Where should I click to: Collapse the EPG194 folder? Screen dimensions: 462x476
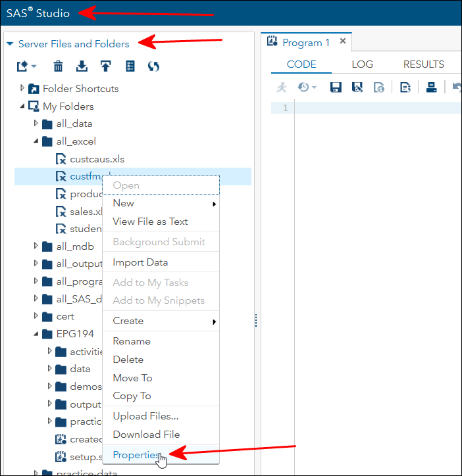(x=36, y=334)
